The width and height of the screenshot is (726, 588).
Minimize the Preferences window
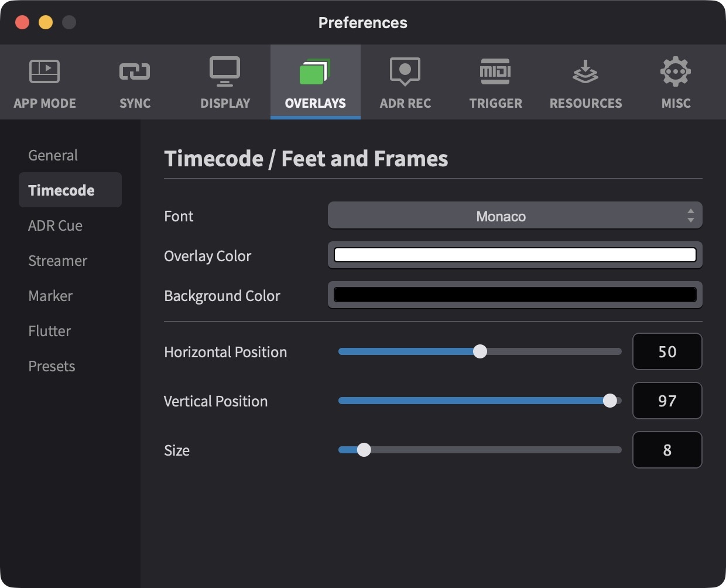click(46, 22)
